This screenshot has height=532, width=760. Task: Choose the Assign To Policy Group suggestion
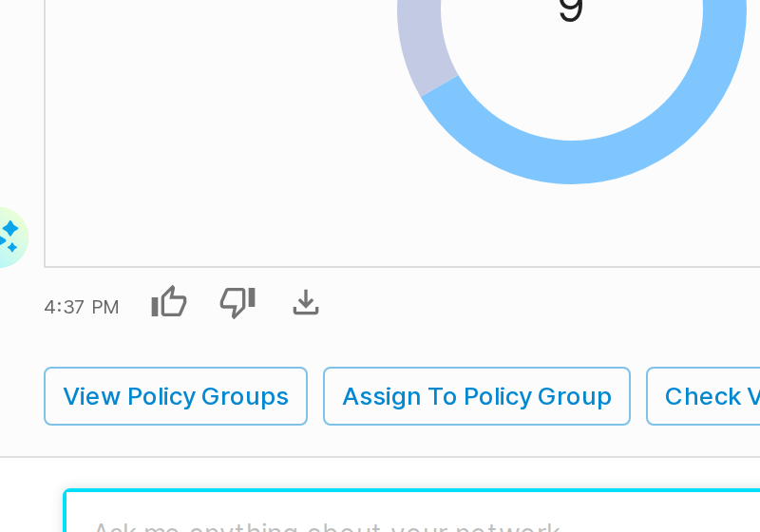(477, 396)
